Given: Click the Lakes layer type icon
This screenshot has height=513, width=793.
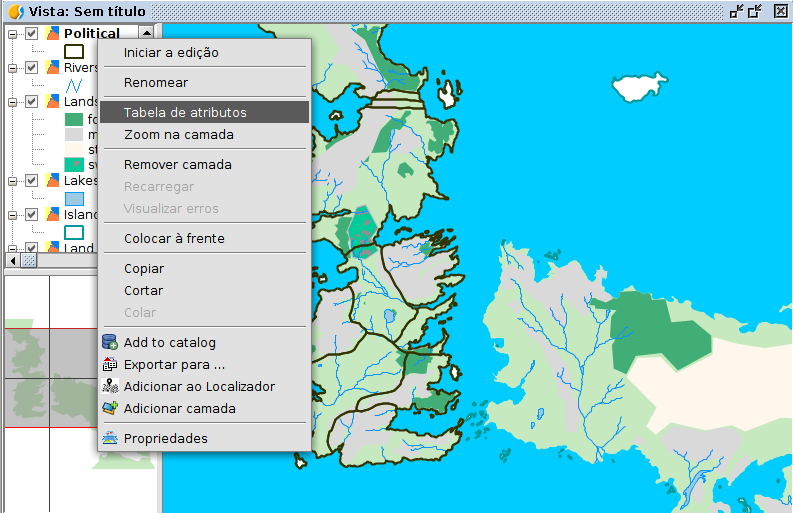Looking at the screenshot, I should (52, 181).
